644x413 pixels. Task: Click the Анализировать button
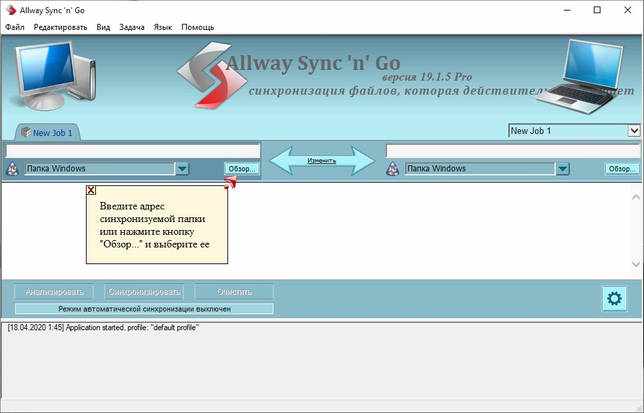click(x=54, y=292)
